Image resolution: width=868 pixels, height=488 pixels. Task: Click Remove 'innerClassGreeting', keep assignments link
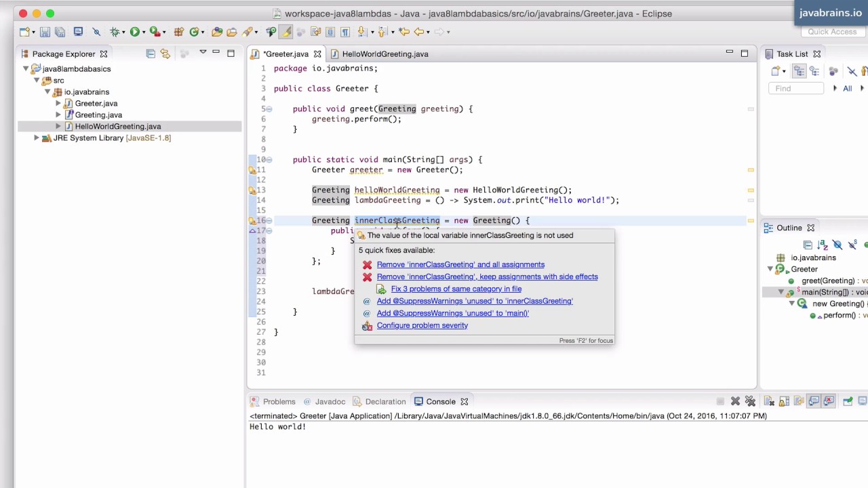487,277
